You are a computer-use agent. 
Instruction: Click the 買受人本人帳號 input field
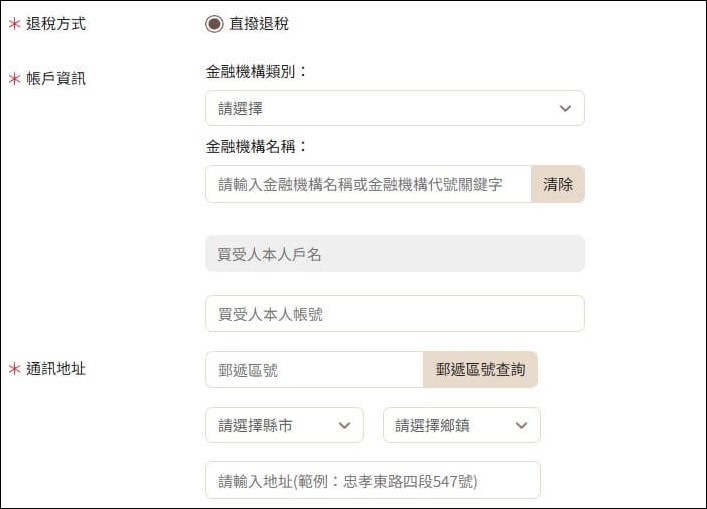[394, 314]
